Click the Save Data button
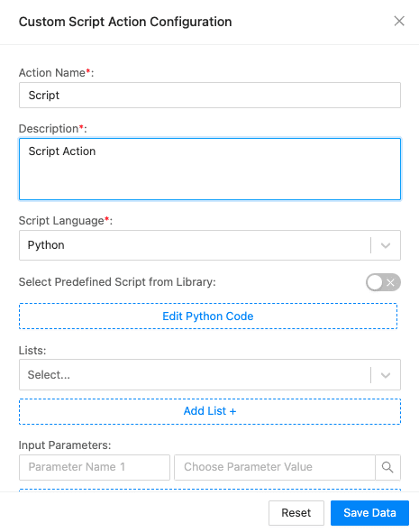Viewport: 419px width, 532px height. click(x=369, y=513)
